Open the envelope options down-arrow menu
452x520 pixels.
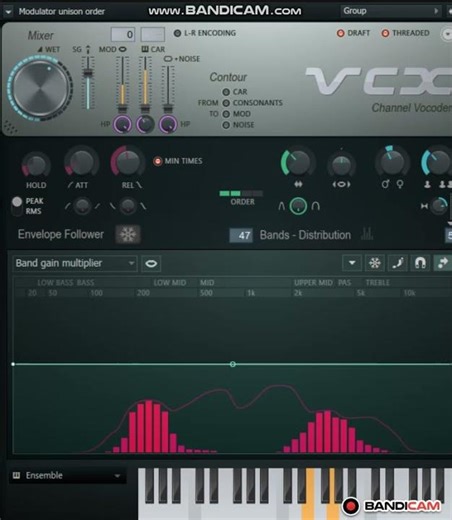click(x=352, y=263)
